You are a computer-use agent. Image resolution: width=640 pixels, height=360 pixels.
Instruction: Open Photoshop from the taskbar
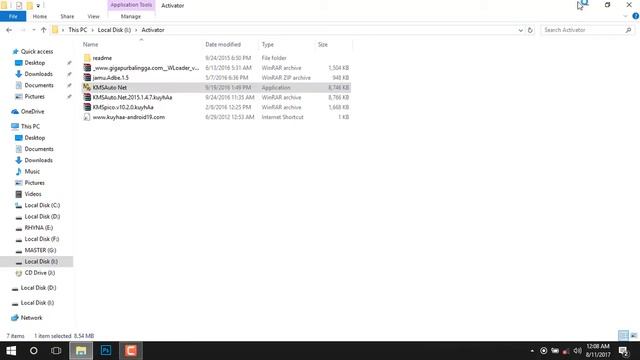click(x=106, y=351)
